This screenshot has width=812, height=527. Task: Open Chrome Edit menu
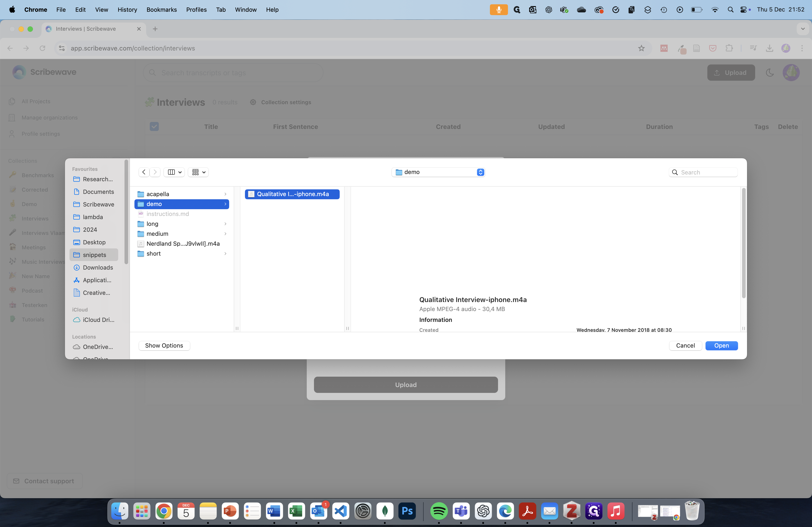pos(80,9)
